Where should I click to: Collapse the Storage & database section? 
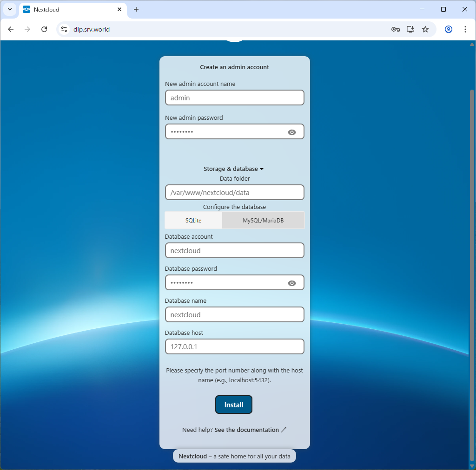pyautogui.click(x=234, y=169)
